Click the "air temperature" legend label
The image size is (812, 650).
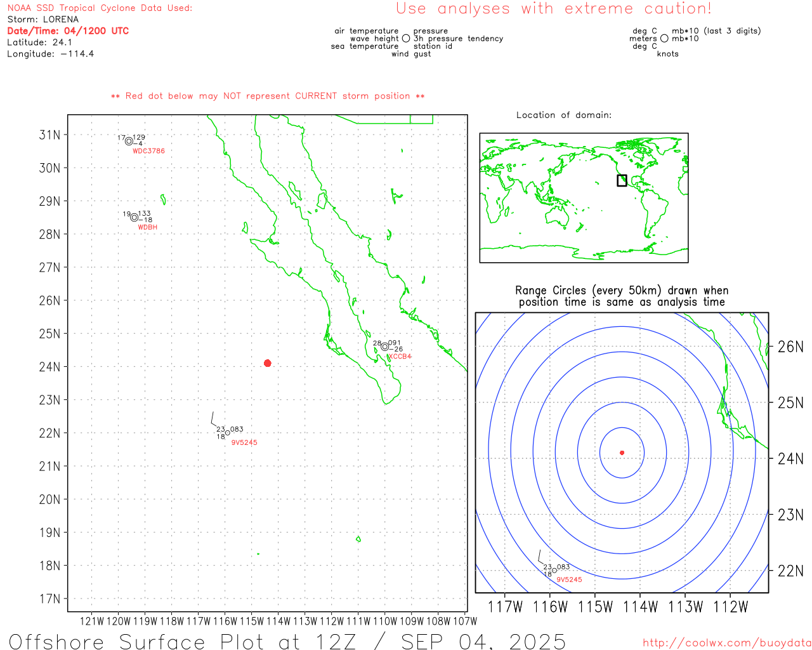(367, 31)
